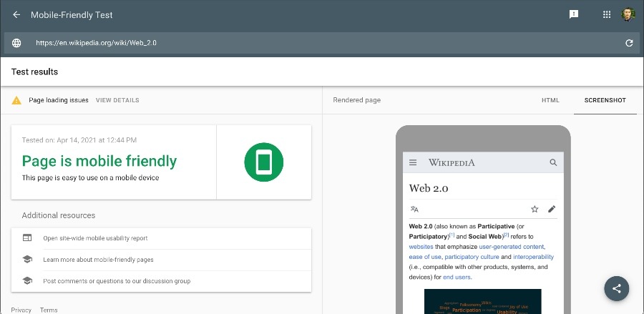Click the Wikipedia search magnifier icon
The image size is (644, 314).
point(553,162)
